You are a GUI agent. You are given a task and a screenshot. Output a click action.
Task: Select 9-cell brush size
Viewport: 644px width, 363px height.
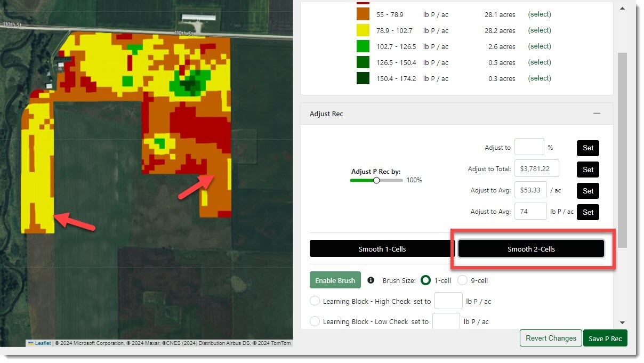(462, 280)
